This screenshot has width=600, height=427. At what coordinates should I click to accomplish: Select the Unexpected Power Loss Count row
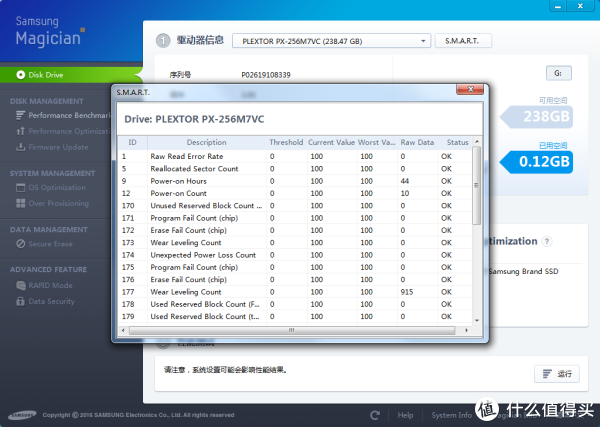[295, 255]
